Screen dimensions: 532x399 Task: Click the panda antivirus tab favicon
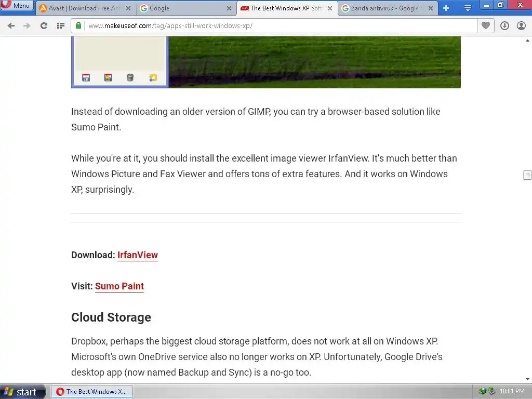345,8
